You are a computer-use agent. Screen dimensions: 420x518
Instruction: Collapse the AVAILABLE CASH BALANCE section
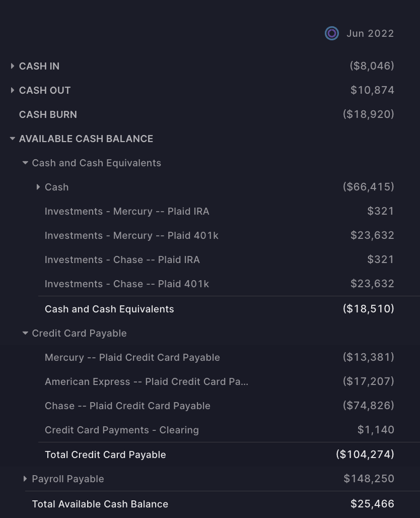click(x=12, y=139)
